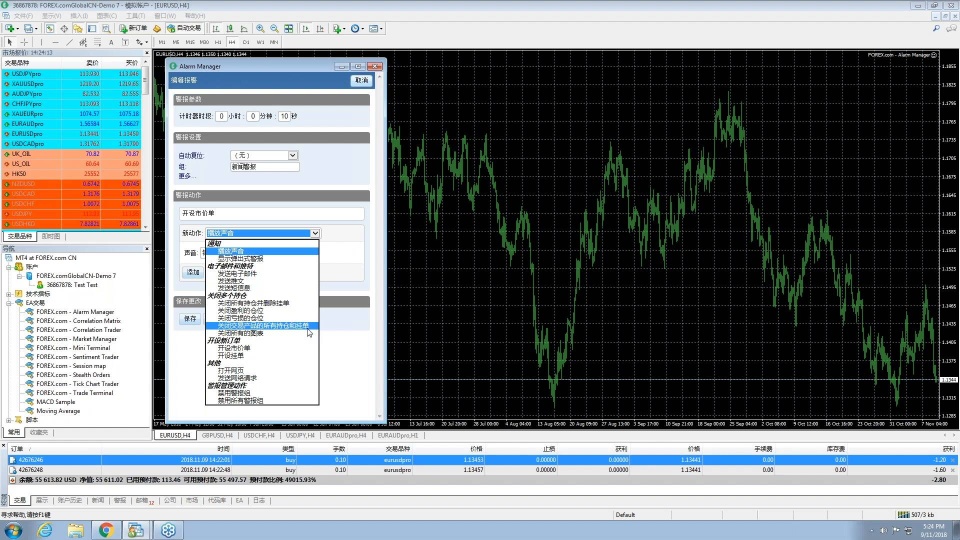Click the seconds timer input field
This screenshot has height=540, width=960.
(x=284, y=116)
